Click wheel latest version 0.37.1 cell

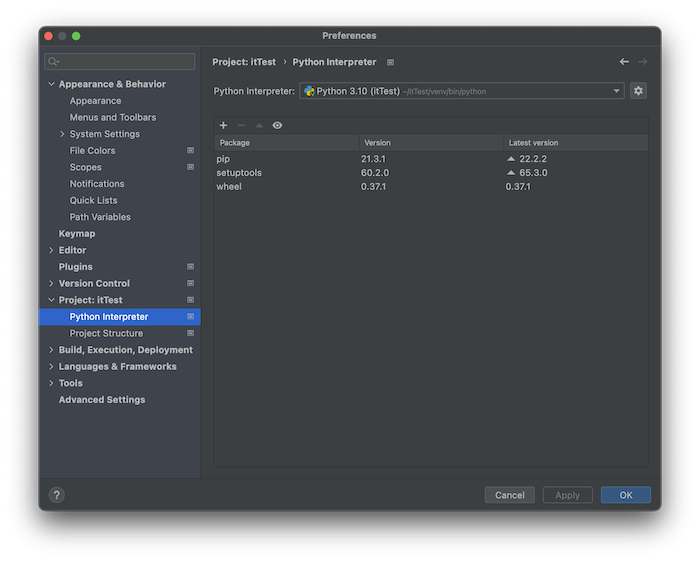[518, 187]
